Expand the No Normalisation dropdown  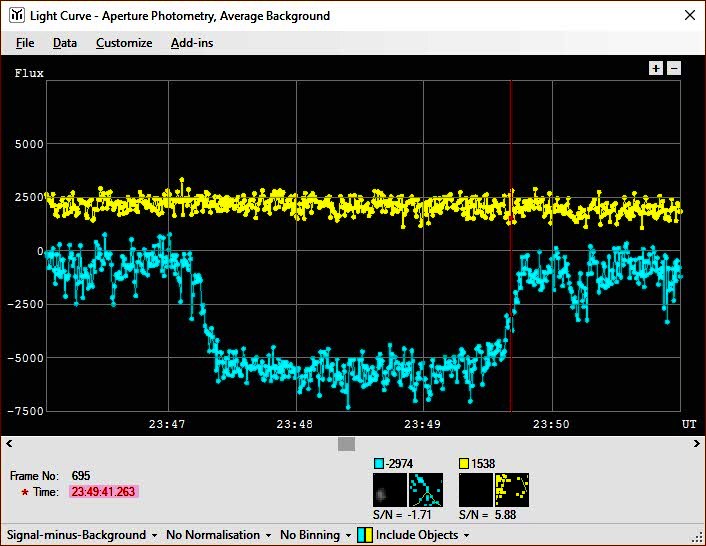tap(219, 535)
